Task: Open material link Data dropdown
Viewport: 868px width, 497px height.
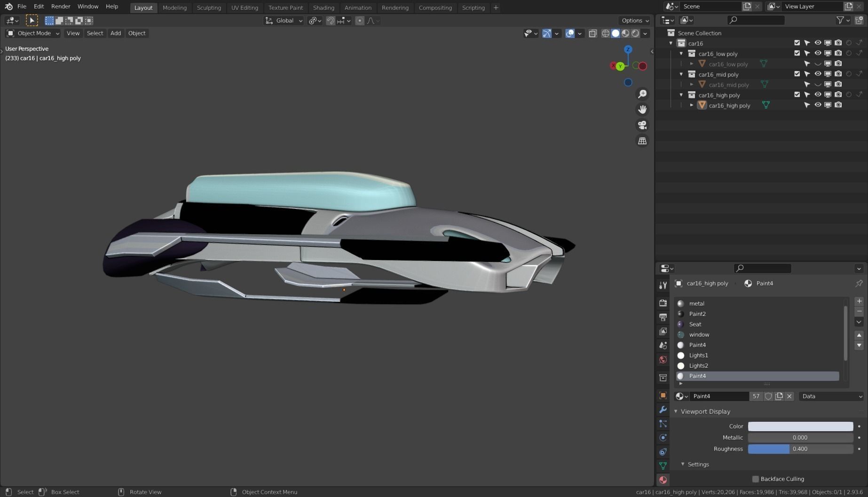Action: [x=831, y=396]
